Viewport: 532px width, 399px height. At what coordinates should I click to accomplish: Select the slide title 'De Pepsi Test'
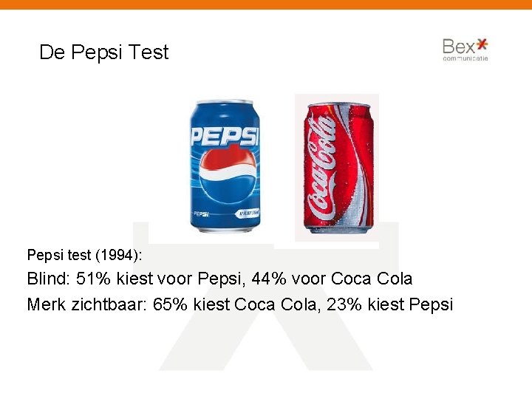104,52
